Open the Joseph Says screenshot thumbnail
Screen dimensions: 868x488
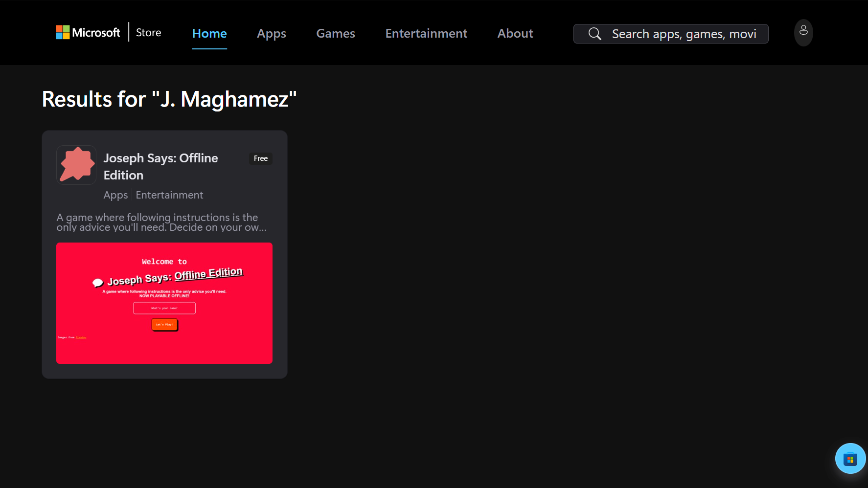pyautogui.click(x=164, y=303)
